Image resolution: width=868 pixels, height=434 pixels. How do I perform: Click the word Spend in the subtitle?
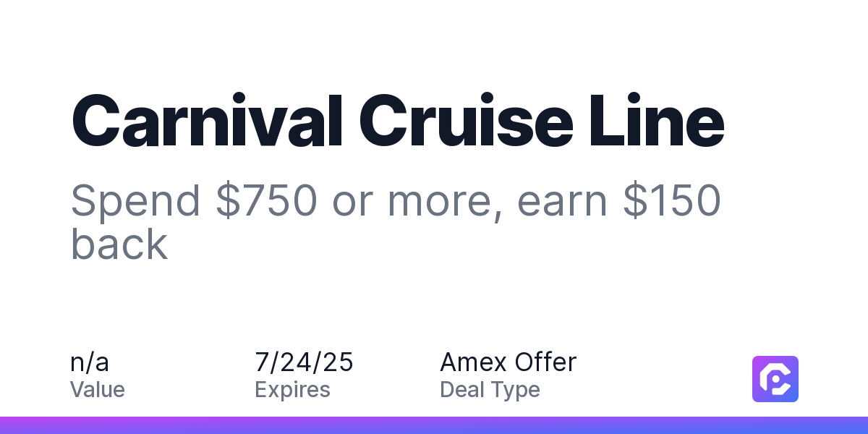[x=135, y=201]
